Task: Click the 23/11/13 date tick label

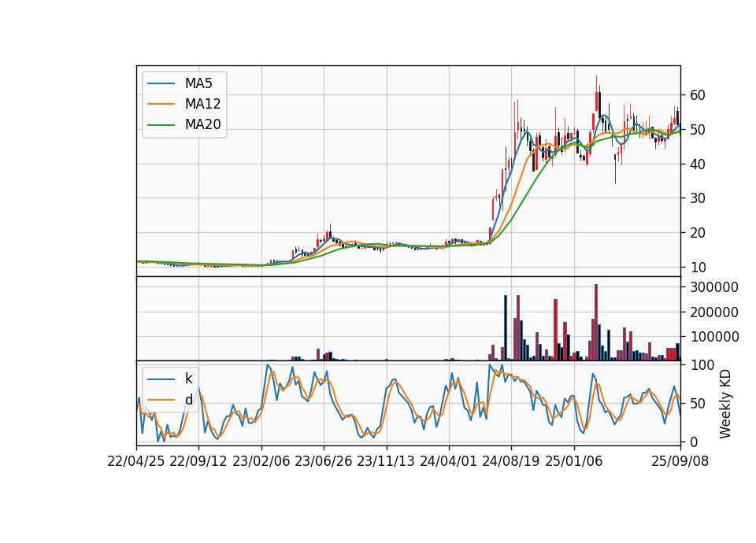Action: click(x=386, y=461)
